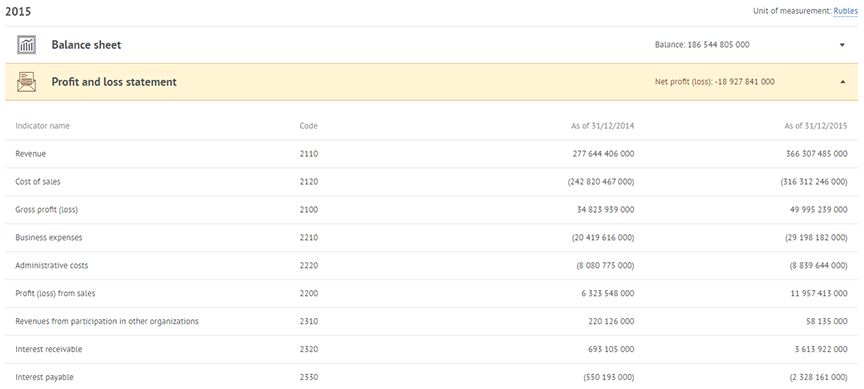Click 2015 participation revenues 58 135 000

(827, 321)
